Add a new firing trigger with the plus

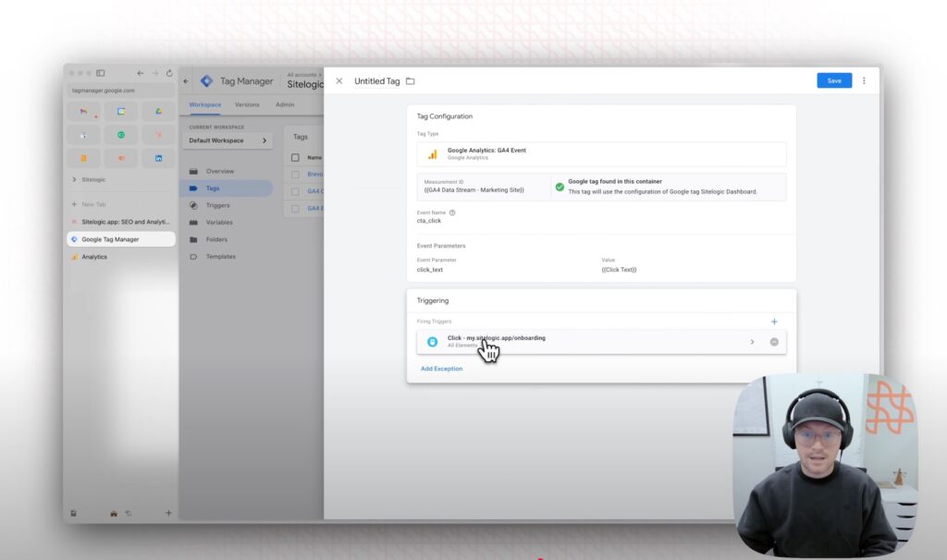[774, 321]
